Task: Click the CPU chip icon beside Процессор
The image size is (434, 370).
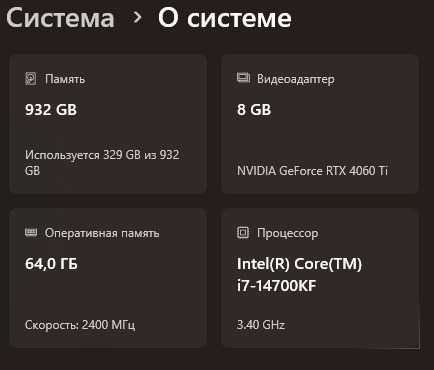Action: coord(243,232)
